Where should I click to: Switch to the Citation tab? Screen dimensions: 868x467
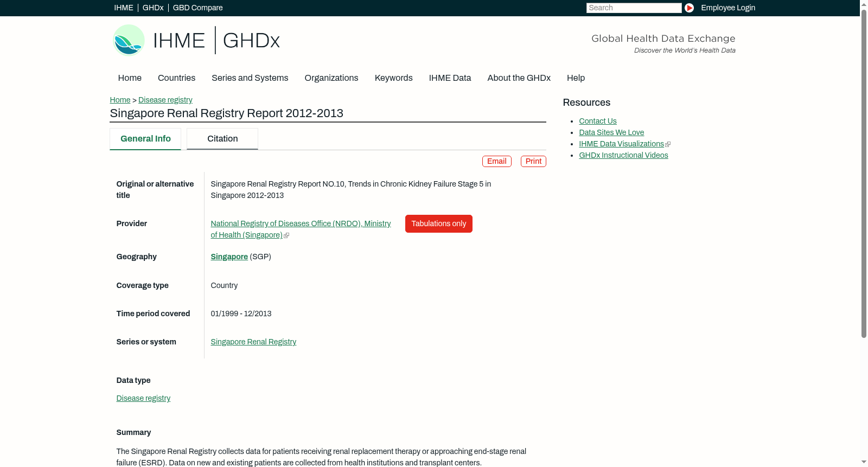click(x=222, y=139)
